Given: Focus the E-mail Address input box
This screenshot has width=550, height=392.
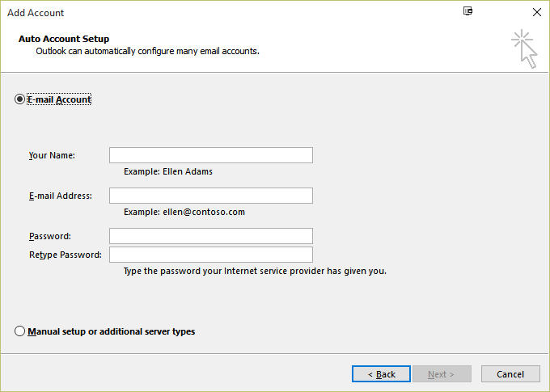Looking at the screenshot, I should [x=211, y=196].
